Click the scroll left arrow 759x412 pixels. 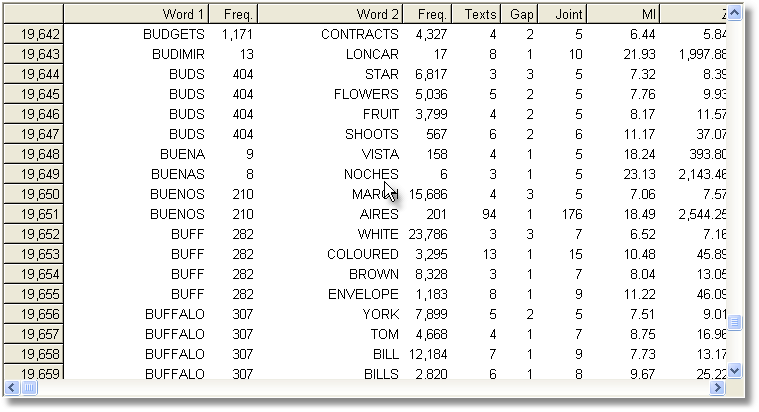click(x=12, y=387)
